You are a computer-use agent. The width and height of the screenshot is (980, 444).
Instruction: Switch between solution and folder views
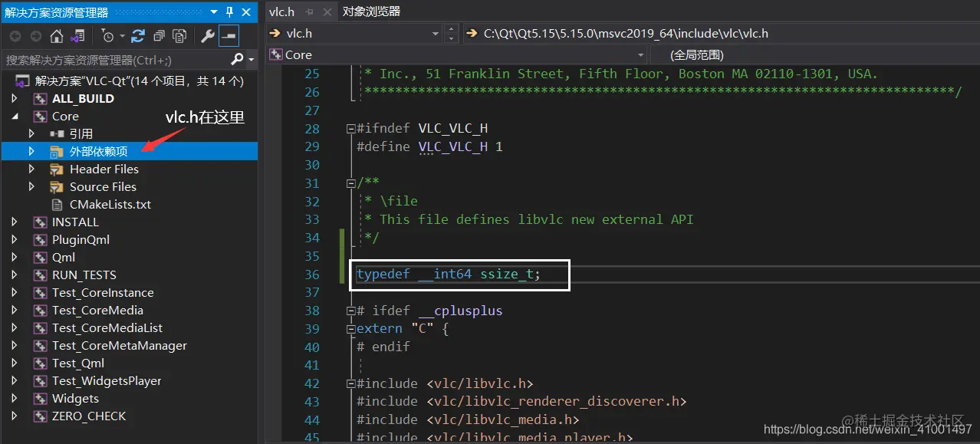pyautogui.click(x=77, y=36)
